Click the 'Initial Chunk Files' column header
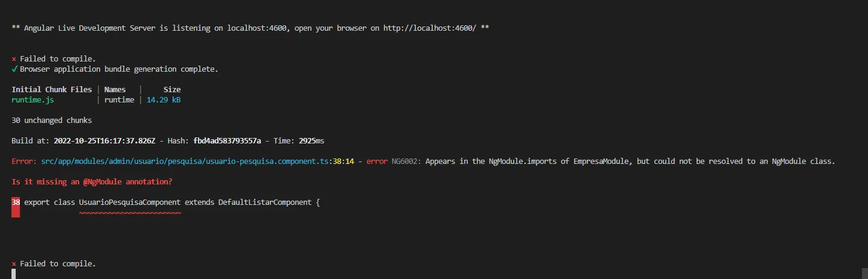This screenshot has height=279, width=868. click(x=52, y=90)
